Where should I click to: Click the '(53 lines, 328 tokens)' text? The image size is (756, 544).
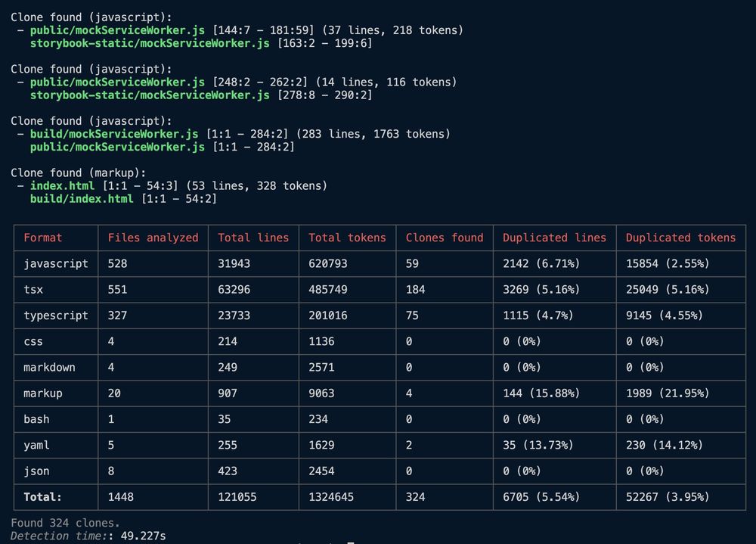(256, 186)
